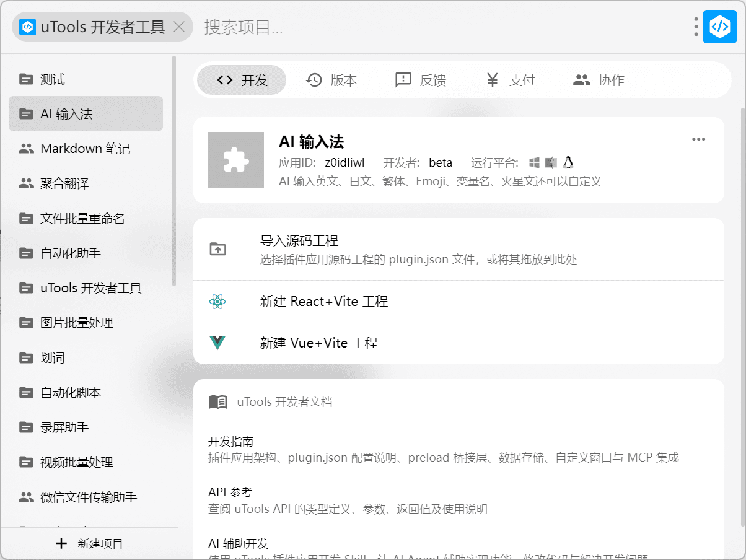This screenshot has height=560, width=746.
Task: Click the uTools developer logo icon at top right
Action: pos(719,27)
